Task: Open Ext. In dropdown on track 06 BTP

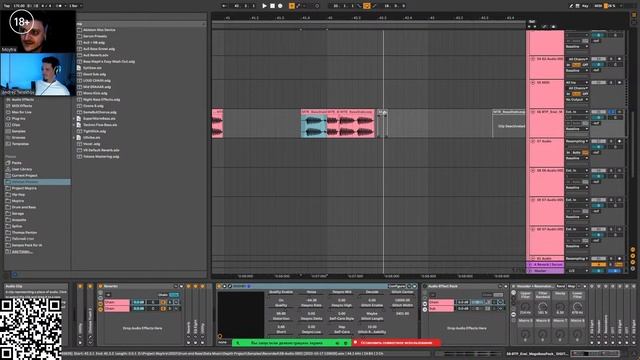Action: (577, 112)
